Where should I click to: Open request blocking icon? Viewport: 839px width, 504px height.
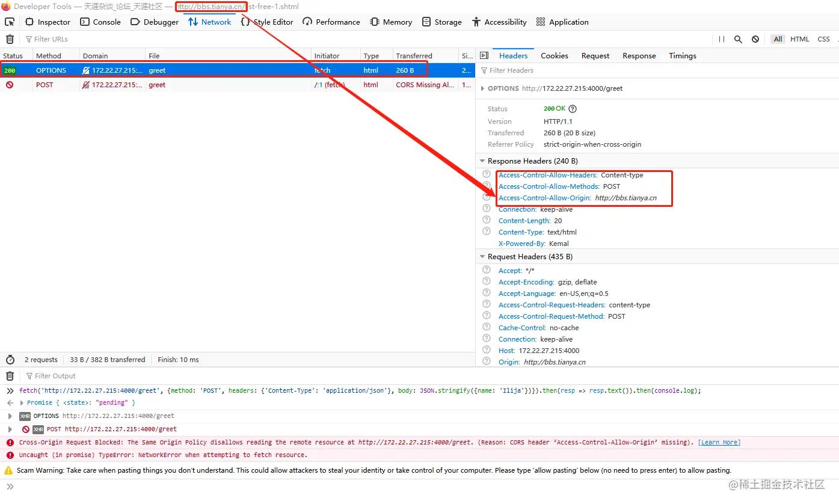[x=755, y=39]
